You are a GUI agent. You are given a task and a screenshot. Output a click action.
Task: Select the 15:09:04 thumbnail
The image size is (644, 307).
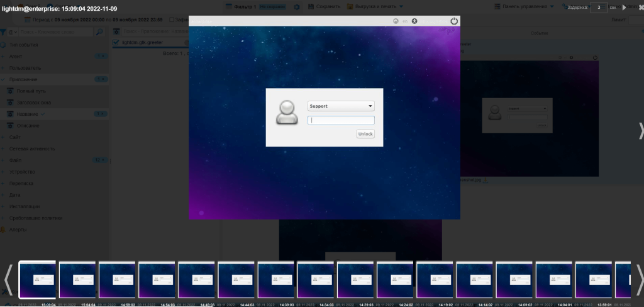tap(37, 280)
